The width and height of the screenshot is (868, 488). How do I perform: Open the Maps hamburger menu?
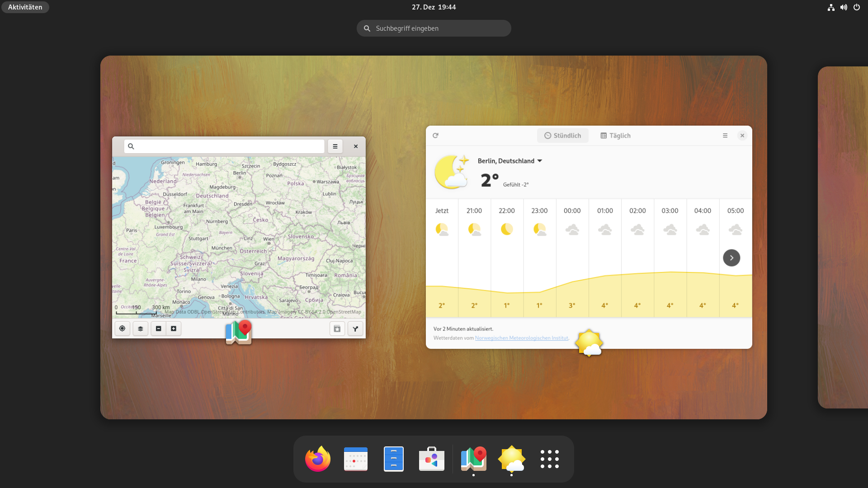(x=335, y=146)
